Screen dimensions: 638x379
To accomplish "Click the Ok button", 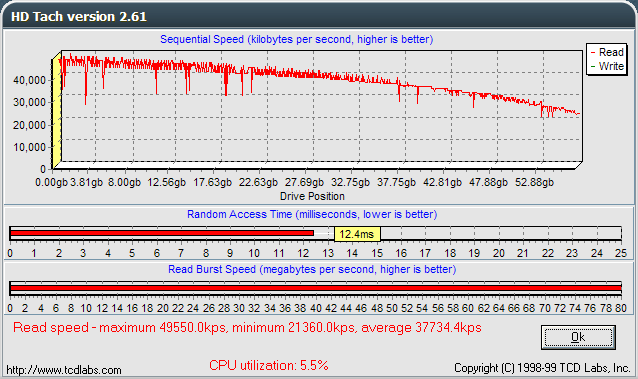I will (x=578, y=337).
